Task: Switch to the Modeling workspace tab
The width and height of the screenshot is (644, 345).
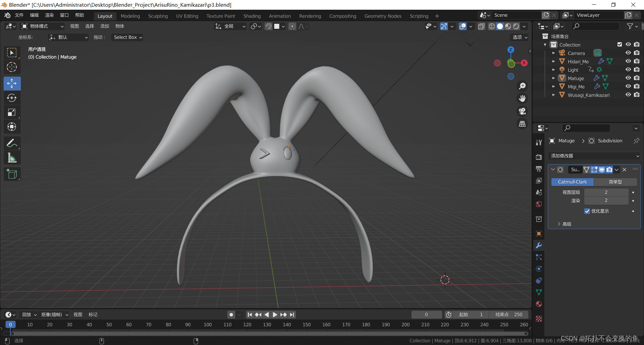Action: (130, 16)
